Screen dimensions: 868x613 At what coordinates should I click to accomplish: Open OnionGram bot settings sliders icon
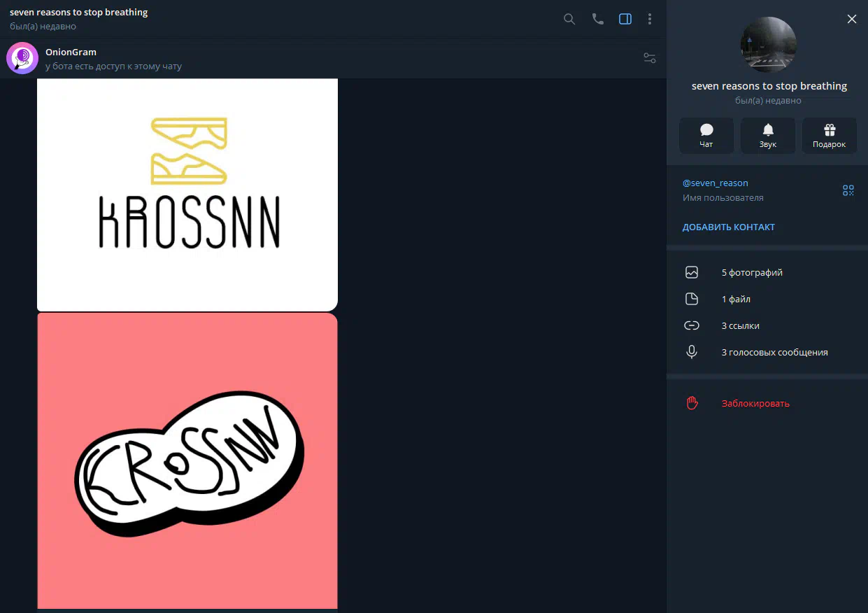pos(650,58)
